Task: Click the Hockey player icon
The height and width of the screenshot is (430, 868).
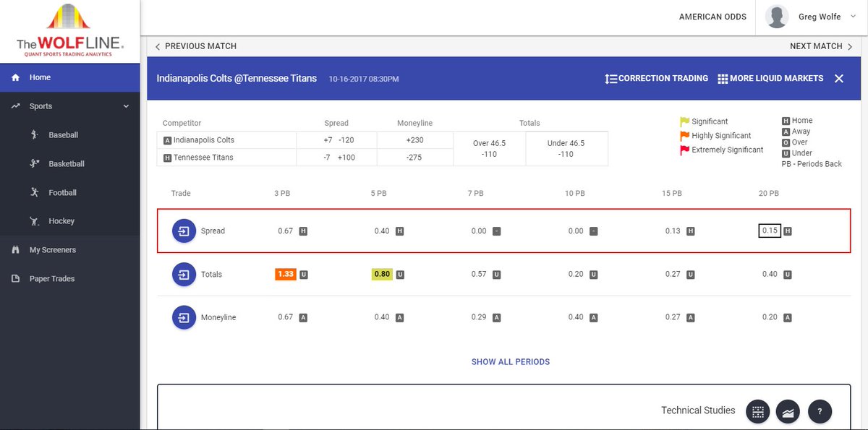Action: click(34, 221)
